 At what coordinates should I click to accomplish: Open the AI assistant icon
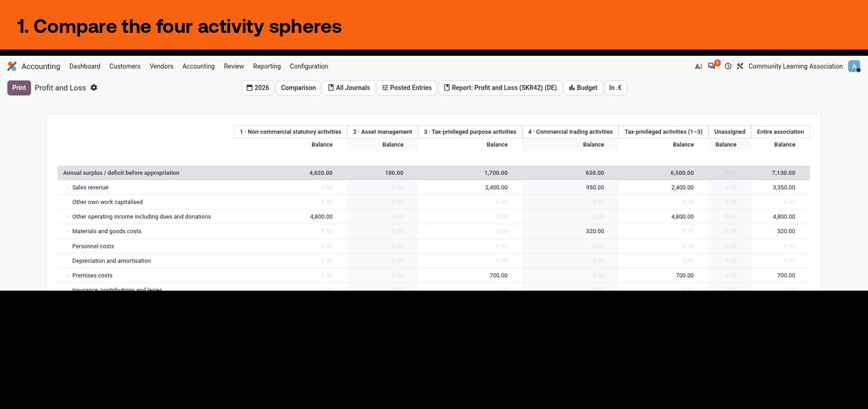pos(699,66)
